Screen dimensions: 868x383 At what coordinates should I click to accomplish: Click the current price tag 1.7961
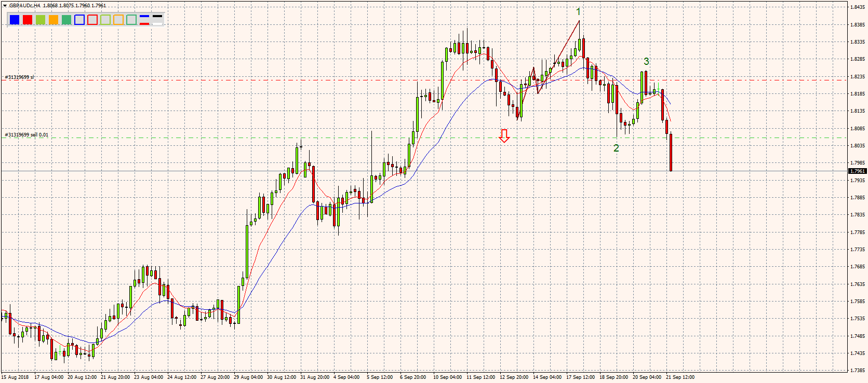[x=858, y=171]
